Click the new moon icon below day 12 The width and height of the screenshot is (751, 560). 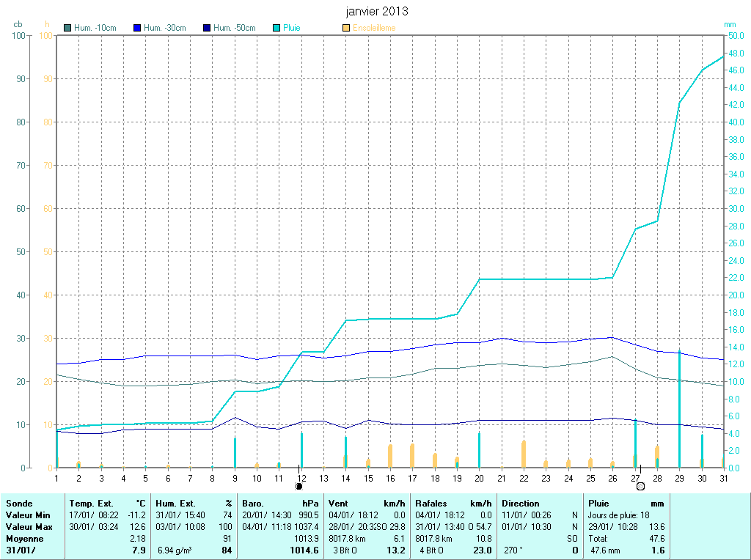tap(298, 486)
